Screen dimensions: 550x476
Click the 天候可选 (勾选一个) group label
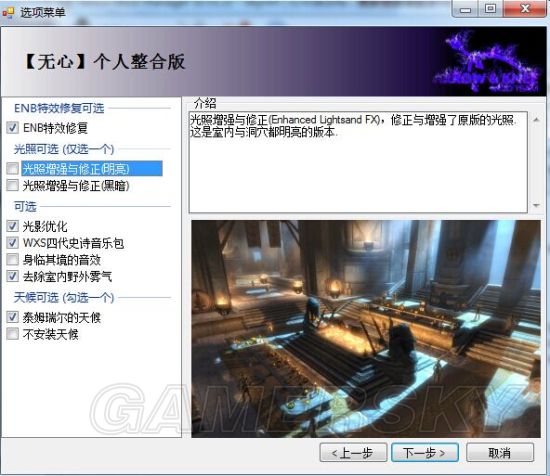pyautogui.click(x=64, y=298)
